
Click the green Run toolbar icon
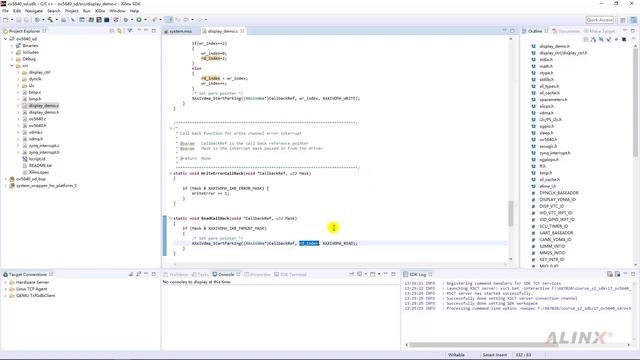coord(139,20)
